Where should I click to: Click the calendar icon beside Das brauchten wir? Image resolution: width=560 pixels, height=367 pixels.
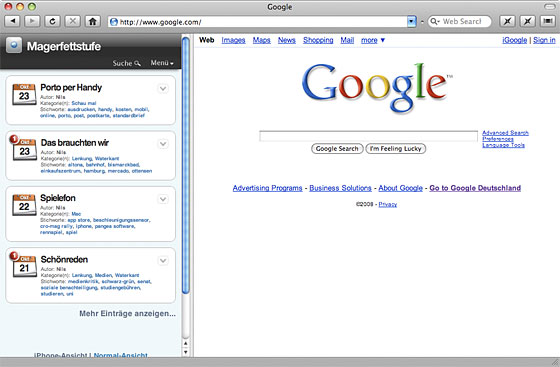point(25,150)
